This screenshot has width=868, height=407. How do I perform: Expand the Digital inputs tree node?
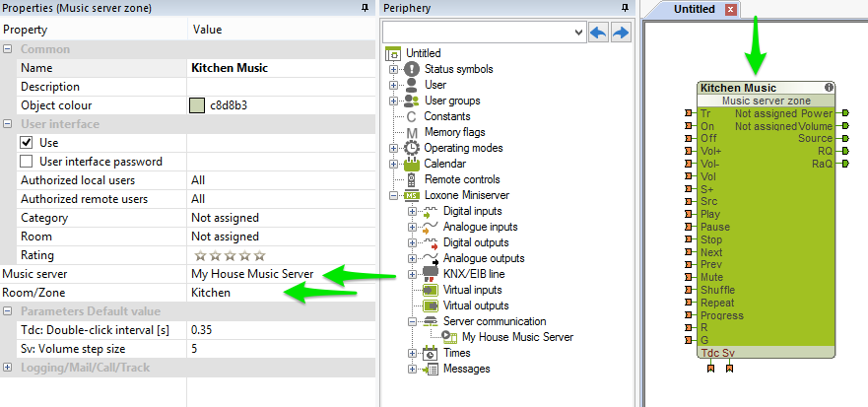[x=411, y=211]
